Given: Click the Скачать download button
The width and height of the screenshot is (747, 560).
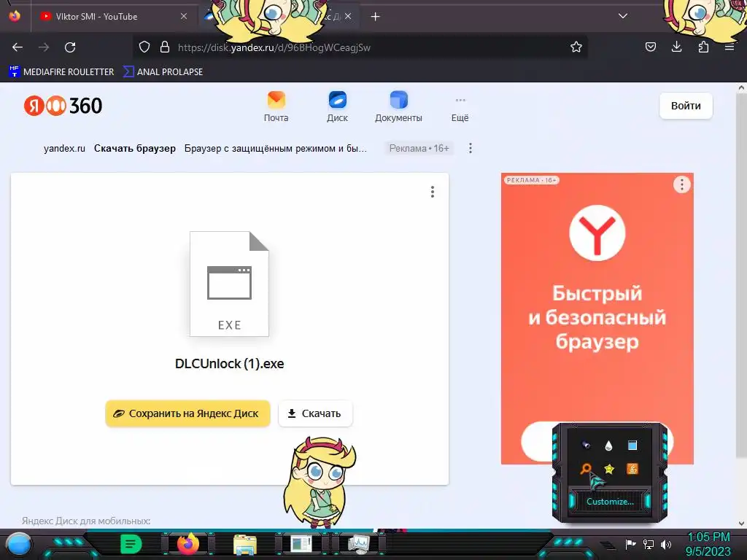Looking at the screenshot, I should click(315, 413).
